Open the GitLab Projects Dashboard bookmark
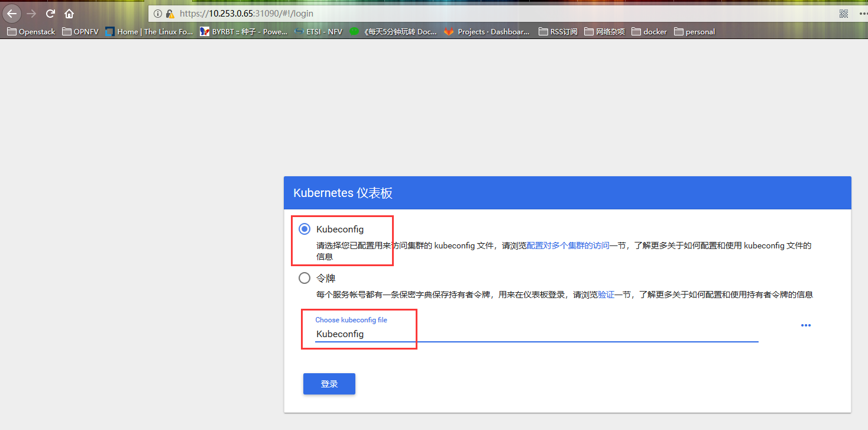 coord(487,32)
